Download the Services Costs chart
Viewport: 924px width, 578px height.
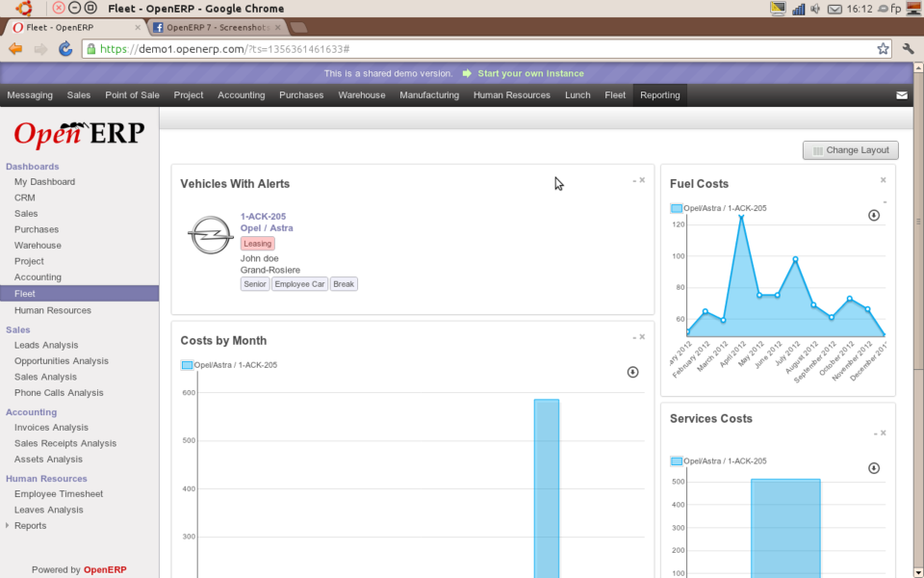tap(874, 468)
